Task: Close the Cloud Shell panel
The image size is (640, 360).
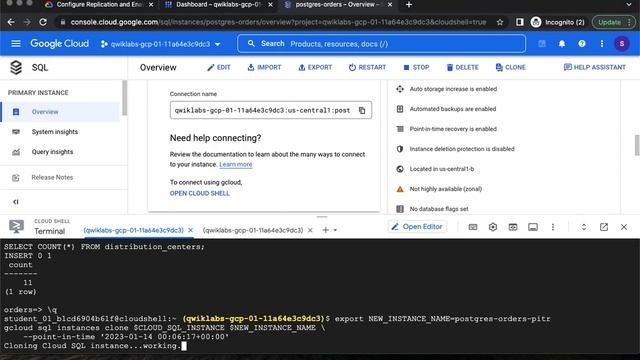Action: [x=624, y=227]
